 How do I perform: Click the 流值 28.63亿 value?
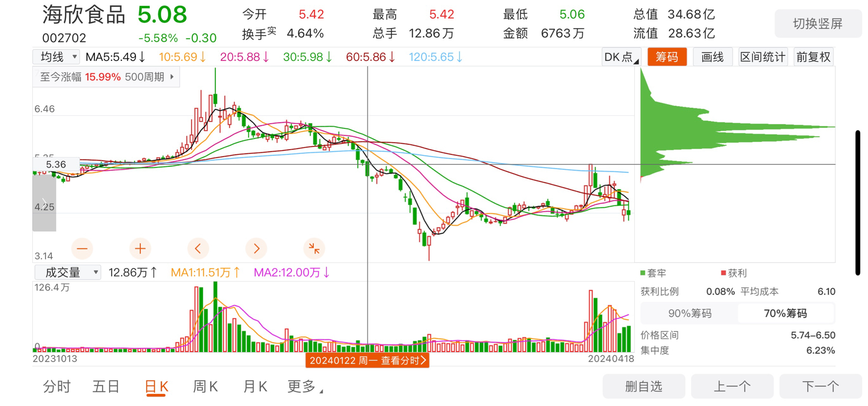(691, 34)
